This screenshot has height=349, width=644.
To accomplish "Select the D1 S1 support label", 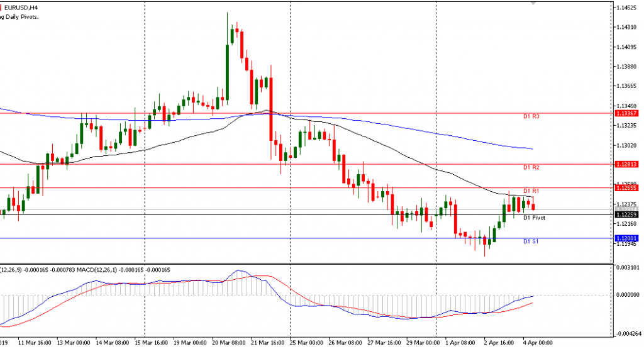I will pyautogui.click(x=531, y=241).
